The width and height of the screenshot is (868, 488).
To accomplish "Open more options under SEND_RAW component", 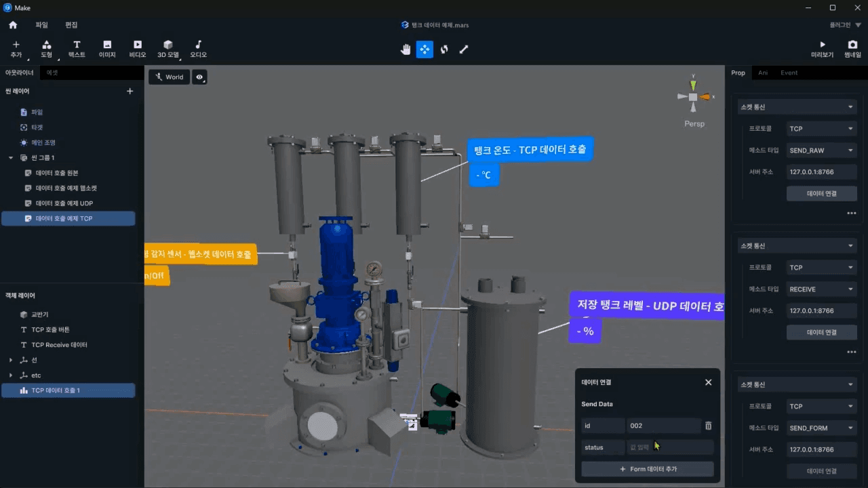I will [x=852, y=213].
